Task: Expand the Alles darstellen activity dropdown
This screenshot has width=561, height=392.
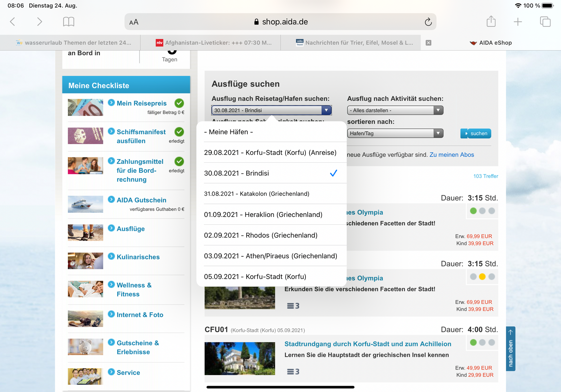Action: pos(395,110)
